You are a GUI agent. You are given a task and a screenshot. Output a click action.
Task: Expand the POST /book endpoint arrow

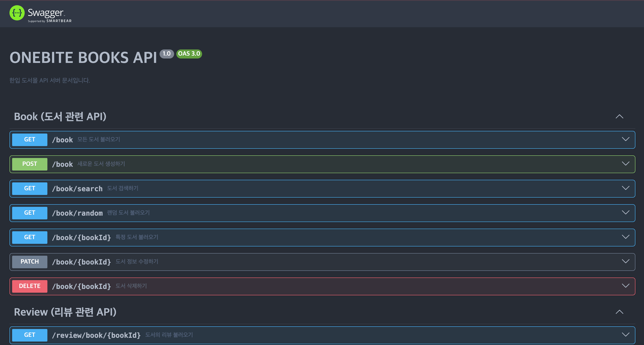click(626, 164)
